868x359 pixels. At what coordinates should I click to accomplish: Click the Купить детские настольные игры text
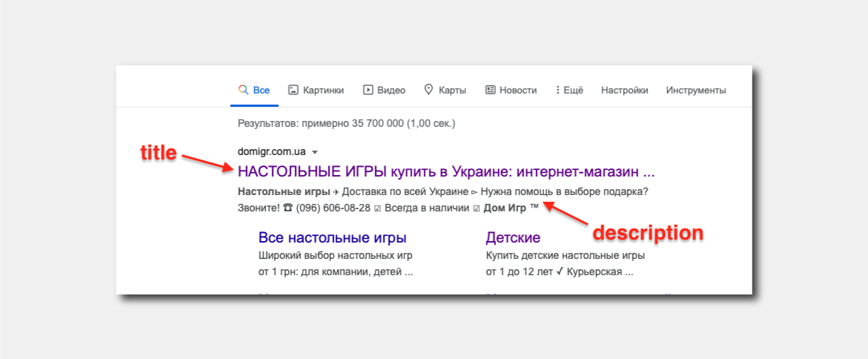[x=565, y=256]
